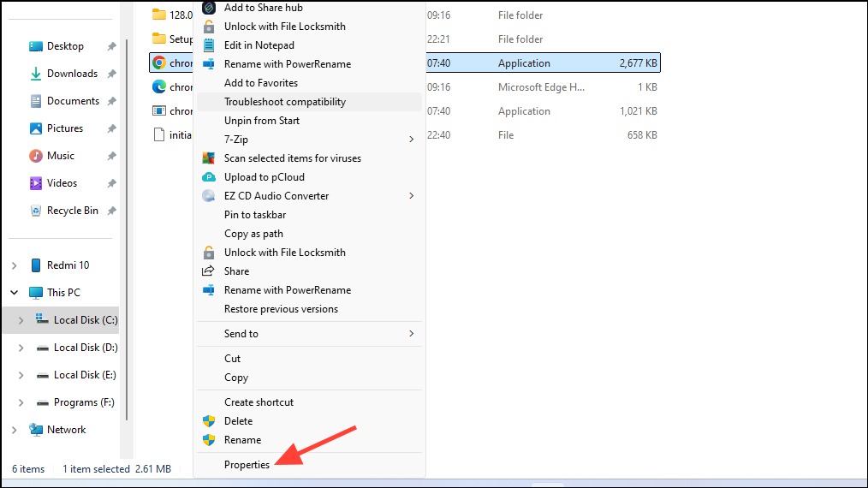868x488 pixels.
Task: Expand the Send to submenu arrow
Action: (x=411, y=333)
